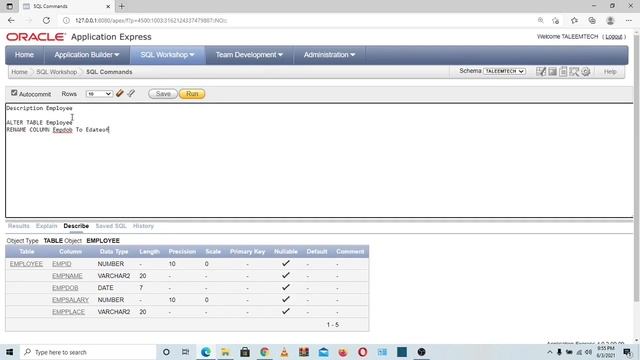Open Task View in taskbar

(x=185, y=352)
